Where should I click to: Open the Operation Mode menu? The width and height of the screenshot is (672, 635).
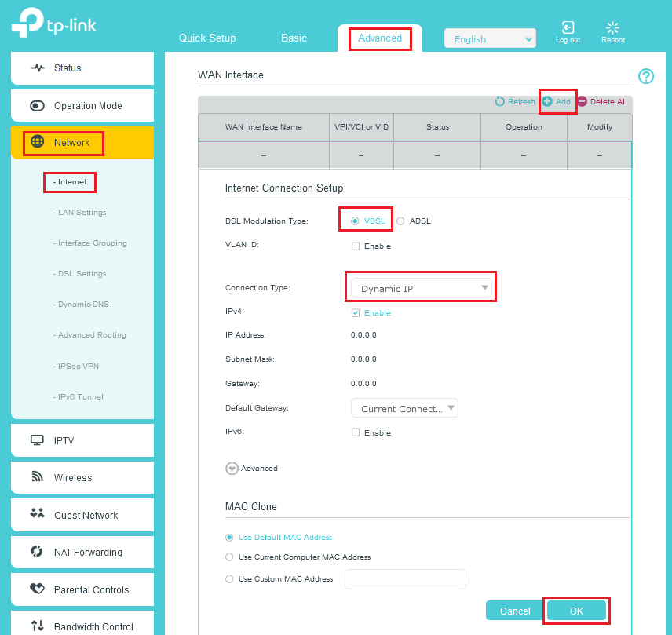(x=82, y=105)
